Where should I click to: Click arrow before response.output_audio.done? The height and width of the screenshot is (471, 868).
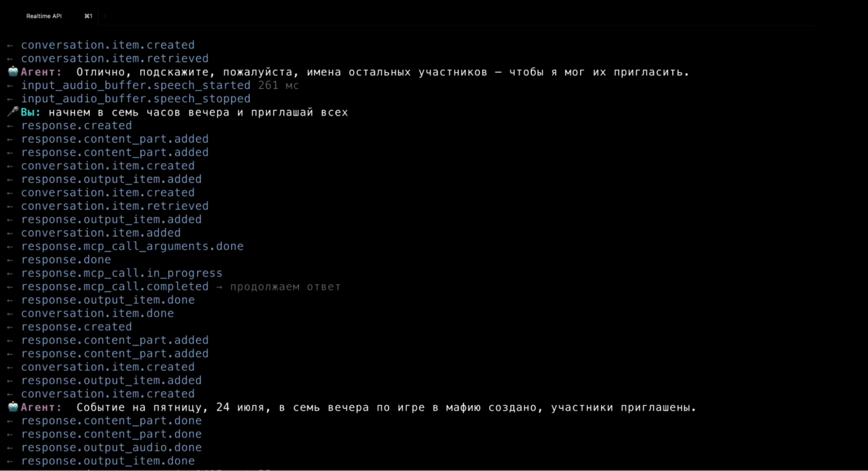[10, 448]
